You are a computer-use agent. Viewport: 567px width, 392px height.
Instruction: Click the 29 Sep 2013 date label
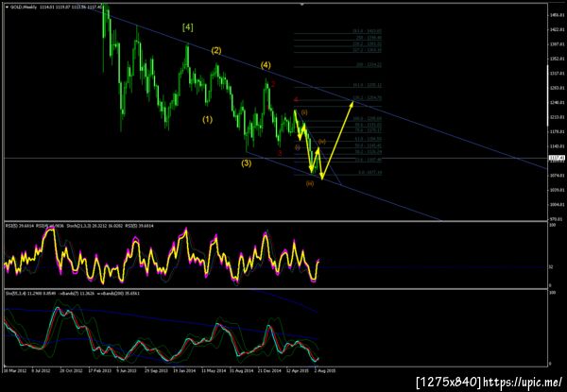pos(158,370)
